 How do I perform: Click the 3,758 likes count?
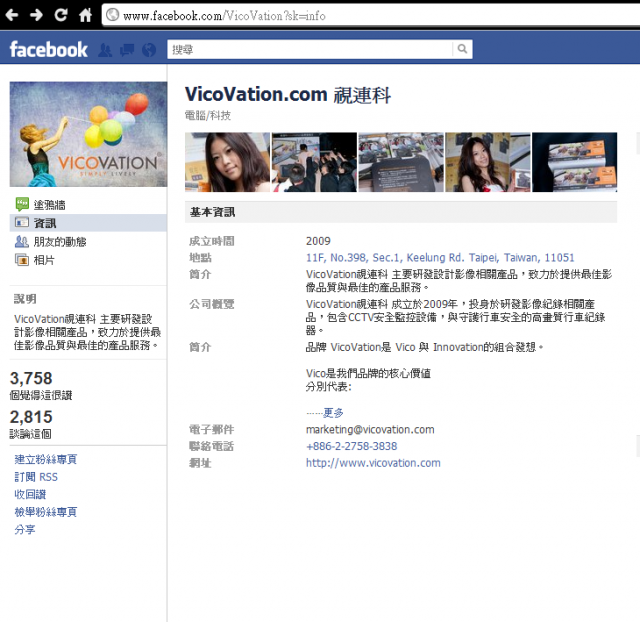click(x=31, y=378)
